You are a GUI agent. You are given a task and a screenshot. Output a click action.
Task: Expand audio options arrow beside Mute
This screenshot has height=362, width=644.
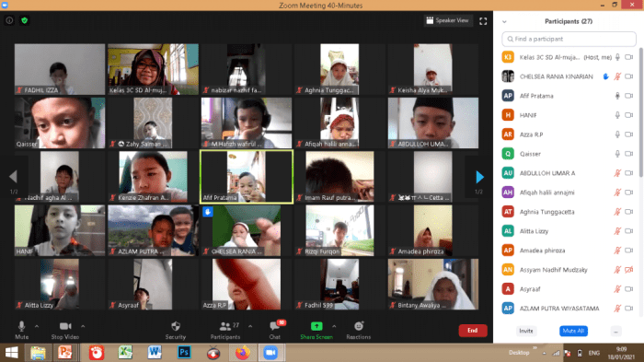pyautogui.click(x=37, y=326)
